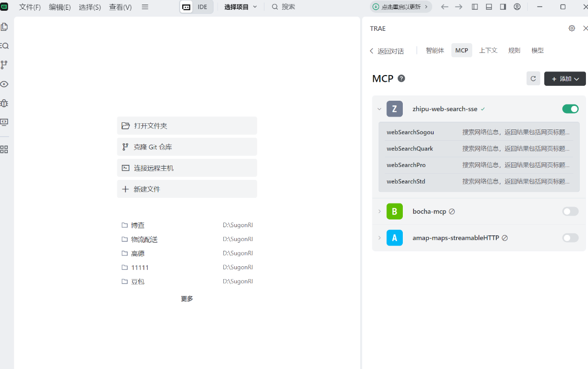Open the Run and Debug bug icon
Viewport: 588px width, 369px height.
pyautogui.click(x=4, y=103)
